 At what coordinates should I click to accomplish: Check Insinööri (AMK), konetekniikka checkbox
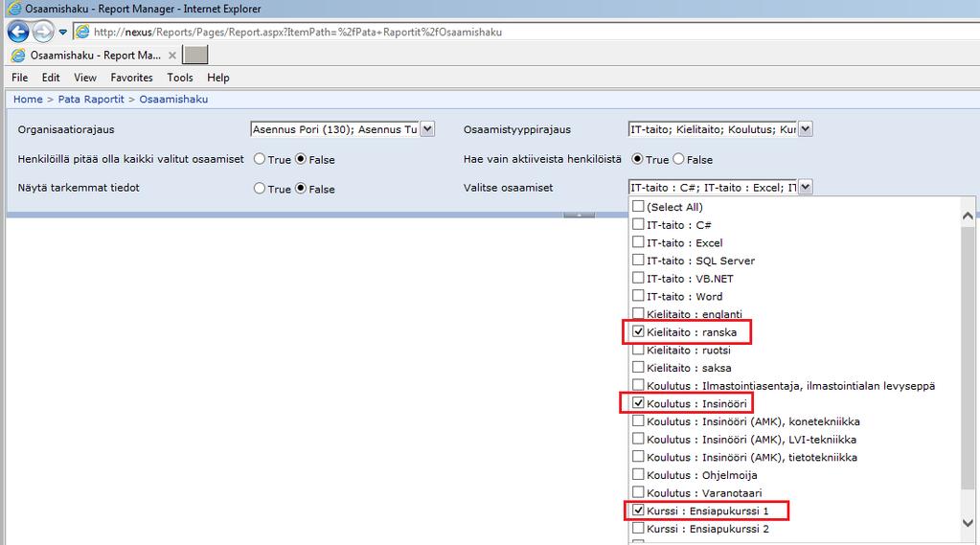(x=638, y=420)
